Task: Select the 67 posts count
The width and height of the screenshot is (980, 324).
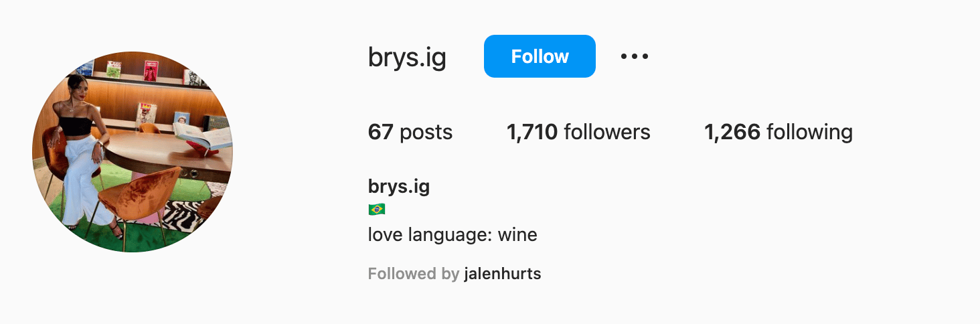Action: coord(410,132)
